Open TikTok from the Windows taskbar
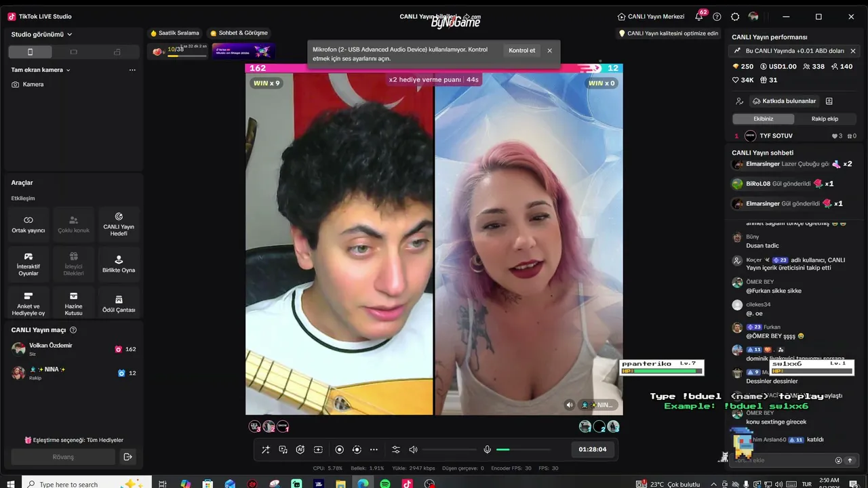This screenshot has width=868, height=488. (x=407, y=484)
